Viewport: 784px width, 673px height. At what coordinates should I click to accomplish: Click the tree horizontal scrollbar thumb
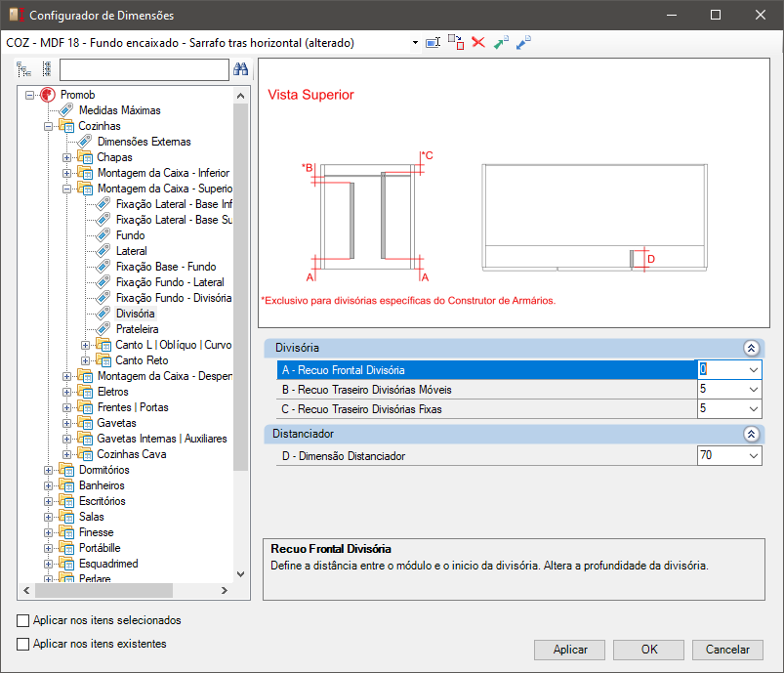pos(104,590)
